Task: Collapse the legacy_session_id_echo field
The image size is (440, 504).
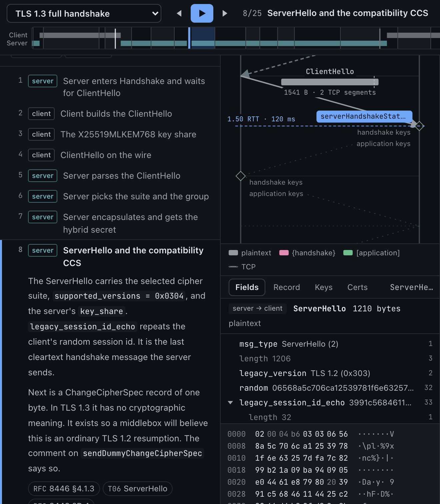Action: click(230, 403)
